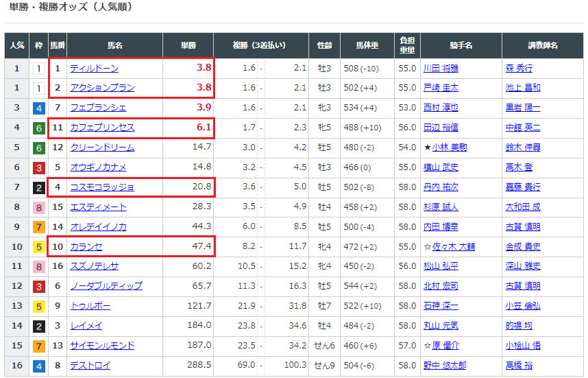Open horse link アクションプラン
The height and width of the screenshot is (378, 588).
pyautogui.click(x=102, y=88)
